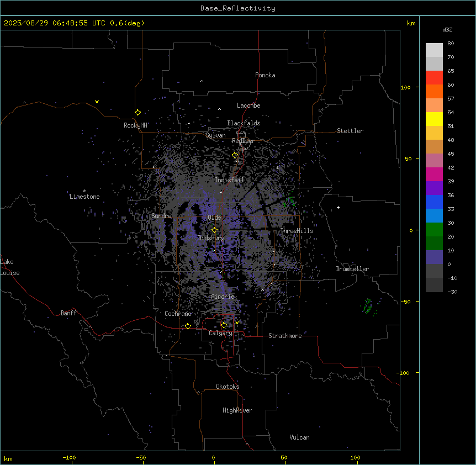Click the Stettler city label
This screenshot has width=476, height=465.
(350, 131)
